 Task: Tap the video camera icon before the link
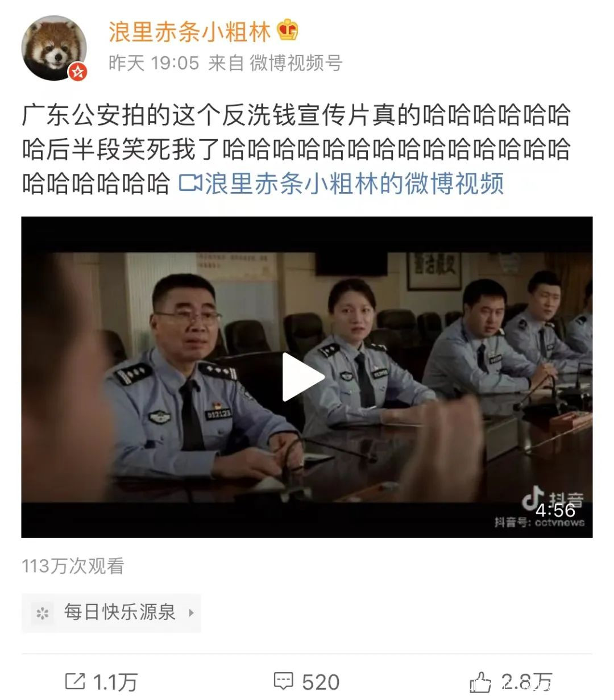(x=190, y=184)
